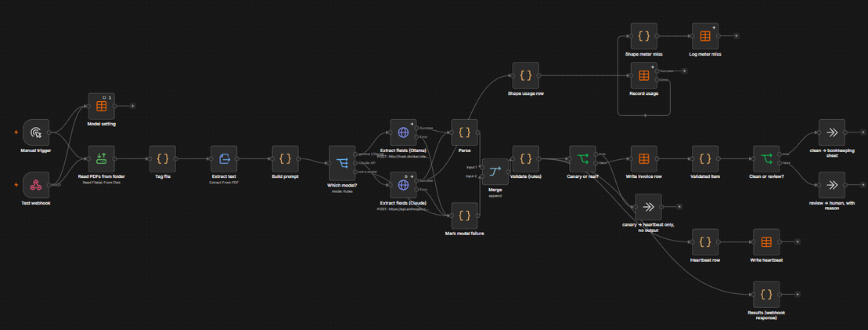Open the Record usage table node

click(x=644, y=75)
